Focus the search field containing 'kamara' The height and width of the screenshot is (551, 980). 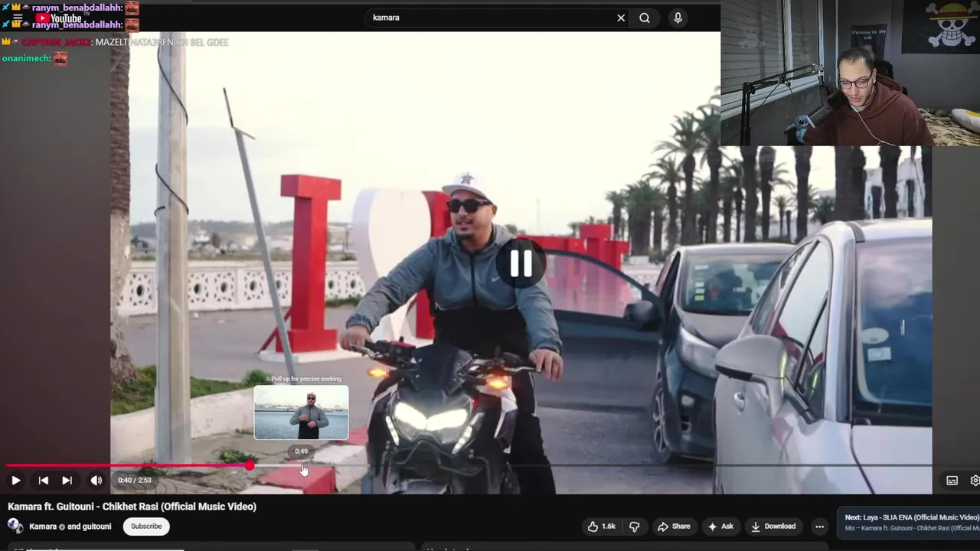pyautogui.click(x=490, y=18)
